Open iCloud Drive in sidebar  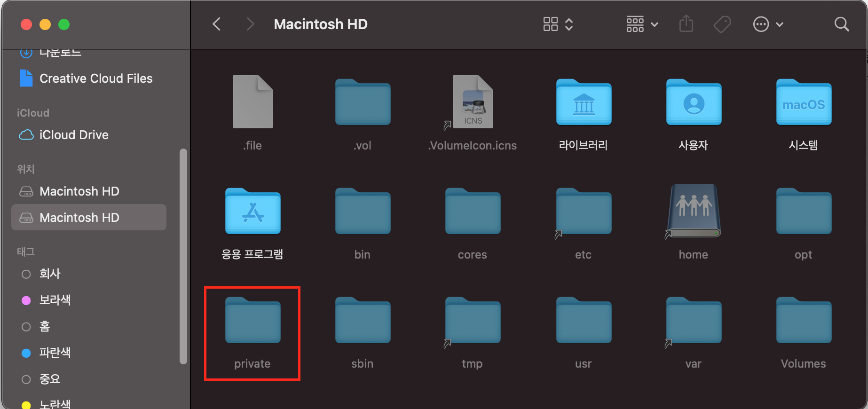89,135
